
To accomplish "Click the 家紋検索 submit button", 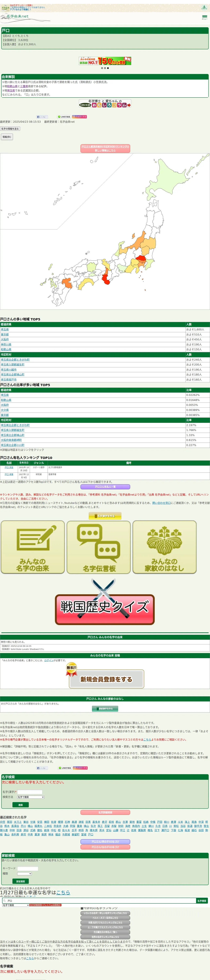I will (x=21, y=882).
